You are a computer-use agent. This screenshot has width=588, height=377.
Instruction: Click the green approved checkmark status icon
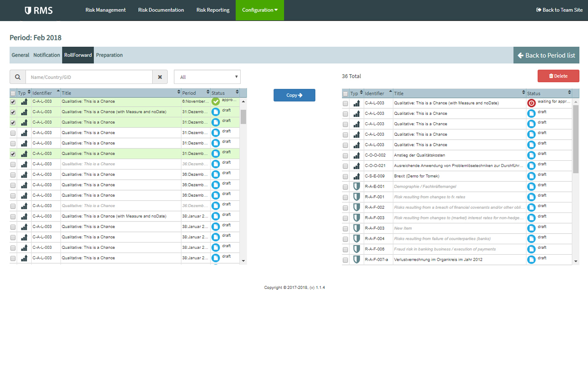click(216, 102)
